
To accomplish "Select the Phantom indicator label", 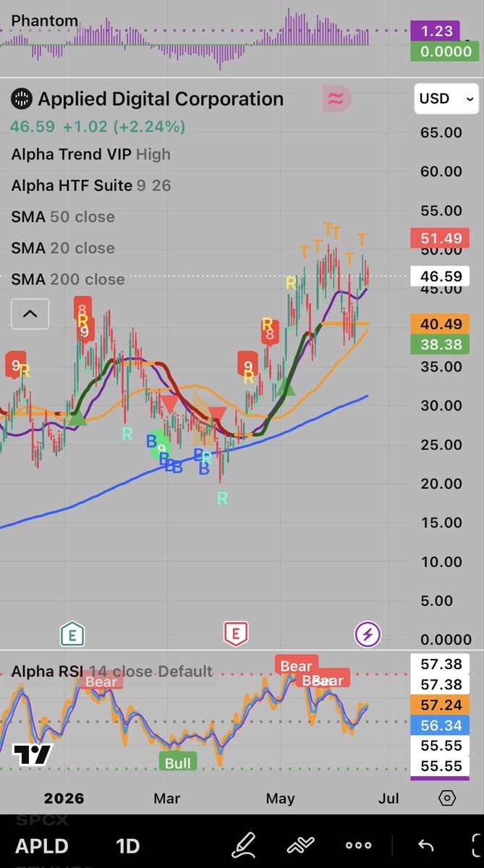I will click(x=45, y=21).
